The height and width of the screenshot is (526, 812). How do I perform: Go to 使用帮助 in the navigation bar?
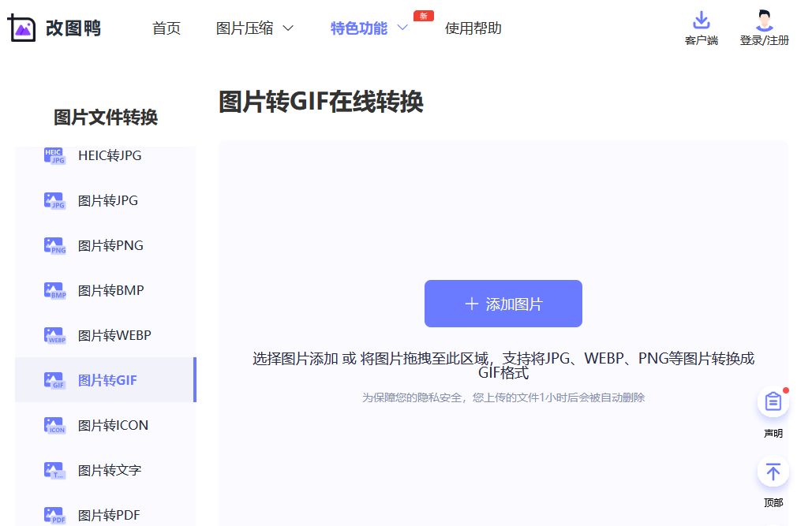coord(473,27)
